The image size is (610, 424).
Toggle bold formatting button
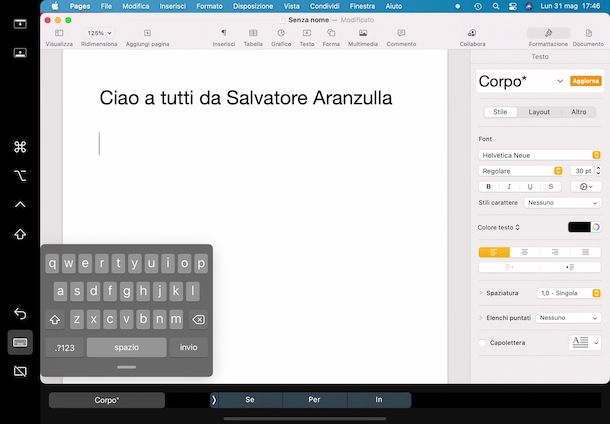point(489,187)
